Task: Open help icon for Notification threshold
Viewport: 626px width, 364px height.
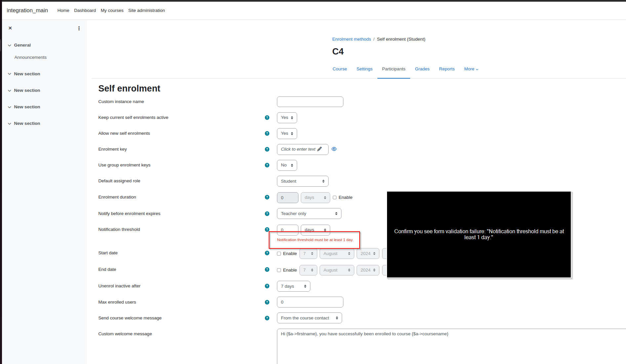Action: pos(267,230)
